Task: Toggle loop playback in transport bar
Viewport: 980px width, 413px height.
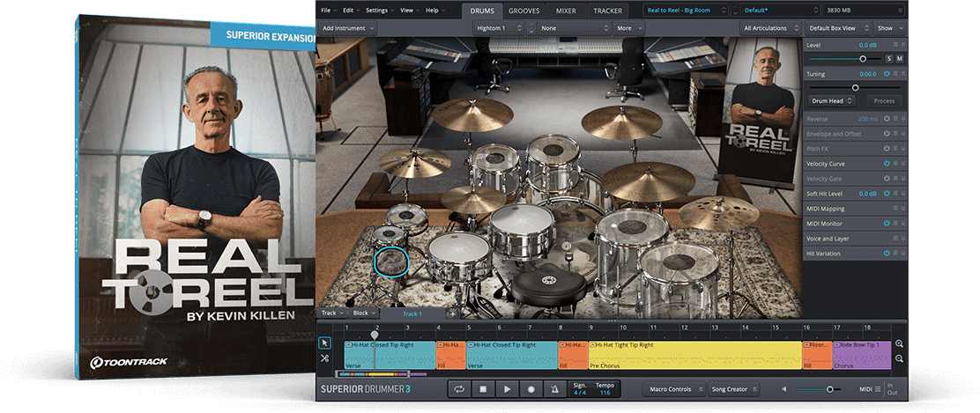Action: tap(459, 388)
